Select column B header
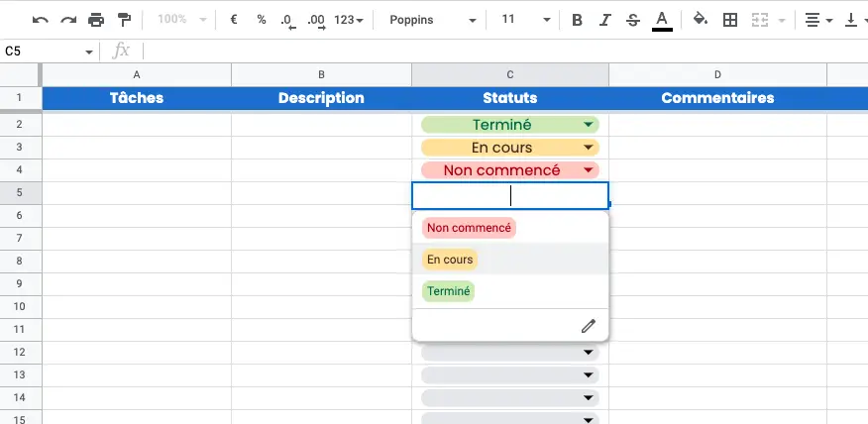This screenshot has width=868, height=424. point(322,74)
